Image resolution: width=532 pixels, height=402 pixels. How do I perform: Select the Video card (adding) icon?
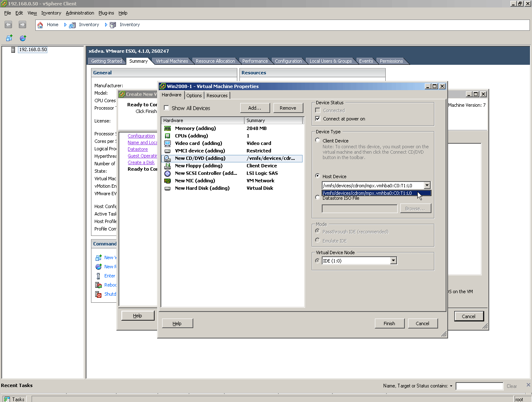[167, 143]
